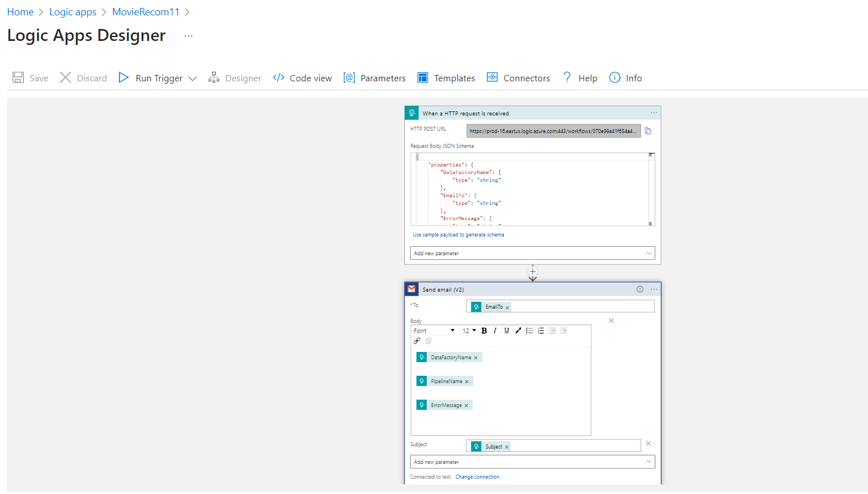
Task: Apply Underline formatting in body editor
Action: click(506, 330)
